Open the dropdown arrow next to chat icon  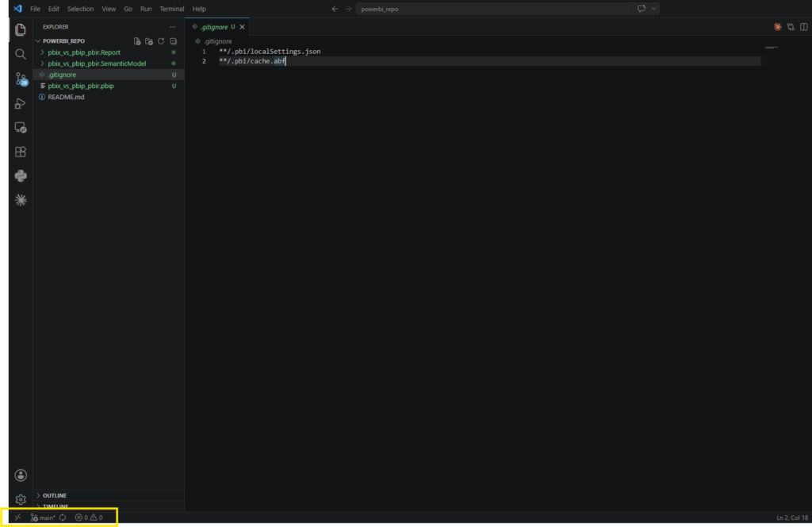point(653,9)
